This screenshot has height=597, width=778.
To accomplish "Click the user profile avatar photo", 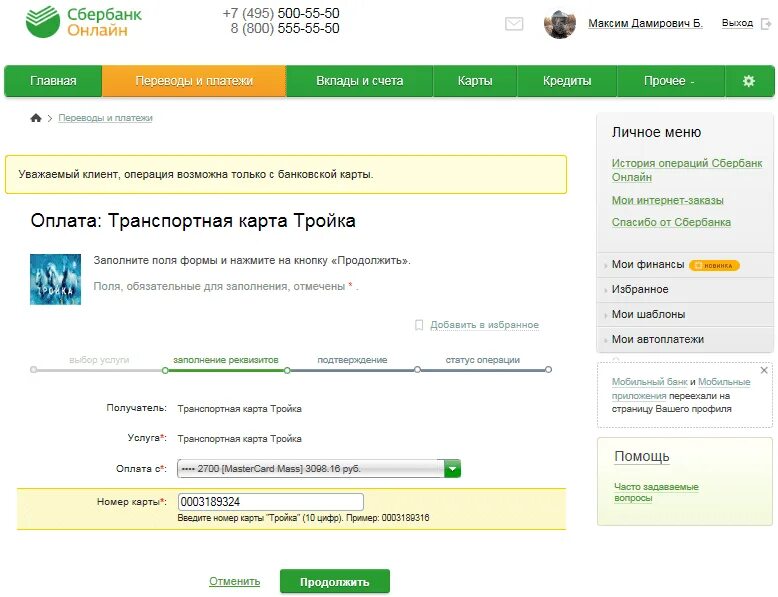I will (x=560, y=24).
